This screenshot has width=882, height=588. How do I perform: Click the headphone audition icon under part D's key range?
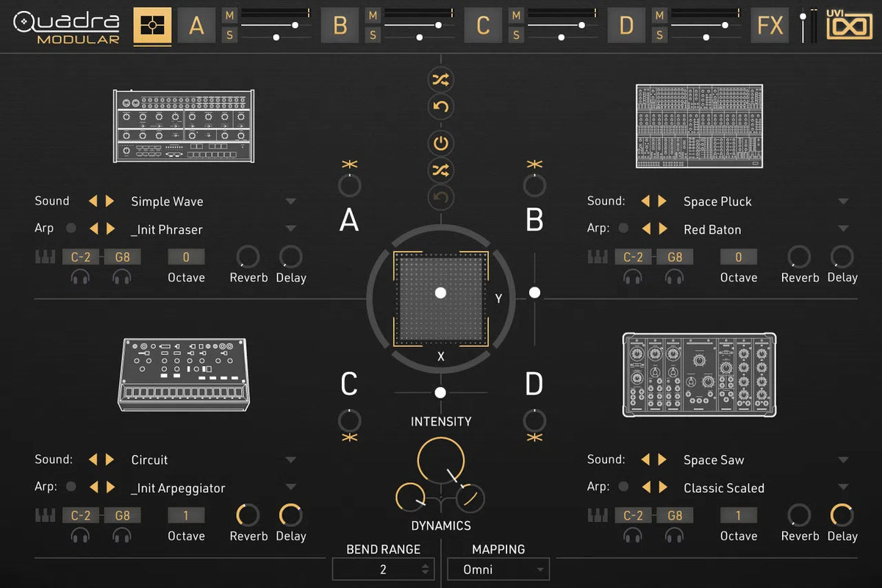click(x=634, y=534)
